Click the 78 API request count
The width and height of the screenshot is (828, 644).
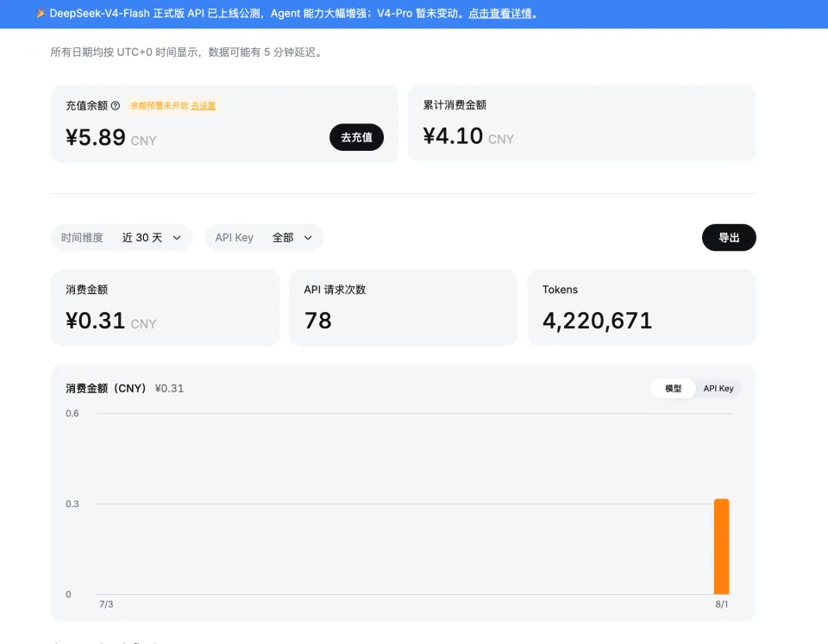pos(318,321)
